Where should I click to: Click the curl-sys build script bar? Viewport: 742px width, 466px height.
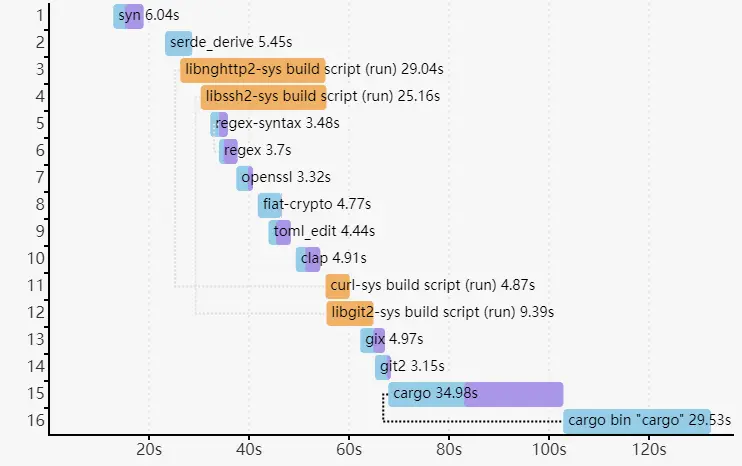point(338,286)
